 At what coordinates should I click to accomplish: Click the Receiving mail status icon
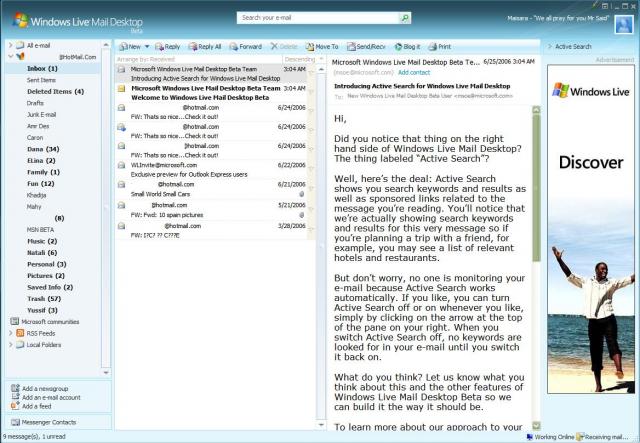click(x=580, y=437)
